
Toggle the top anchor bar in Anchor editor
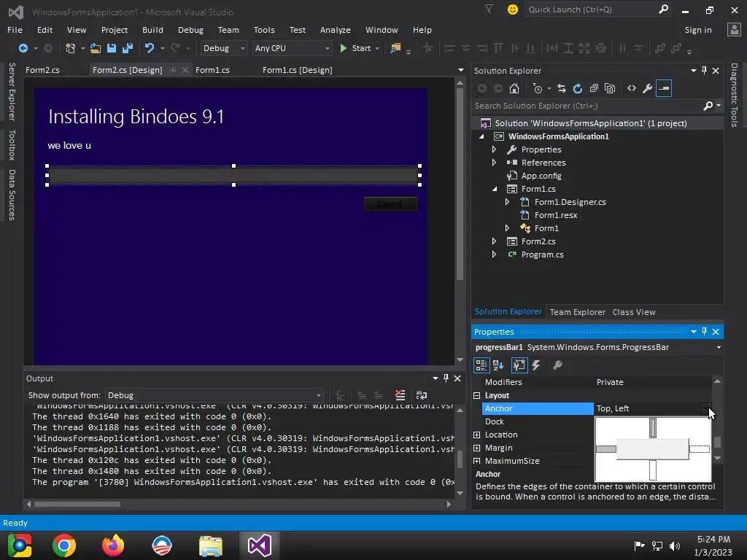click(653, 427)
